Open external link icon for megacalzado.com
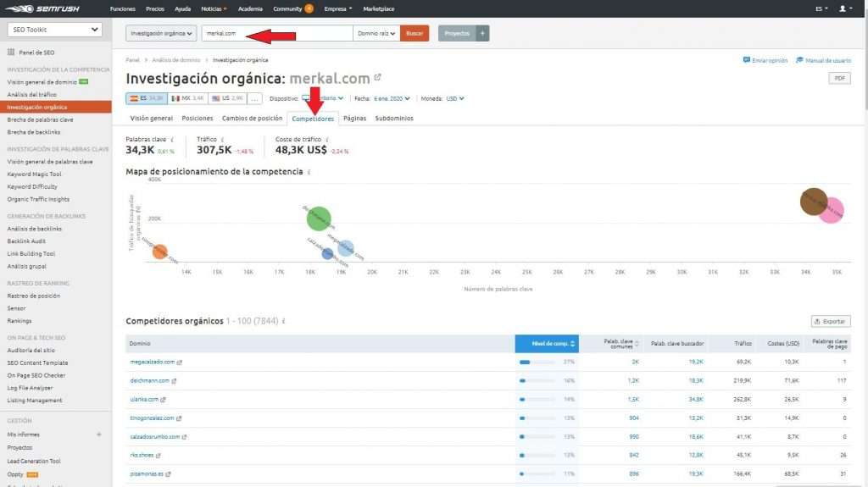The width and height of the screenshot is (868, 487). click(x=180, y=362)
